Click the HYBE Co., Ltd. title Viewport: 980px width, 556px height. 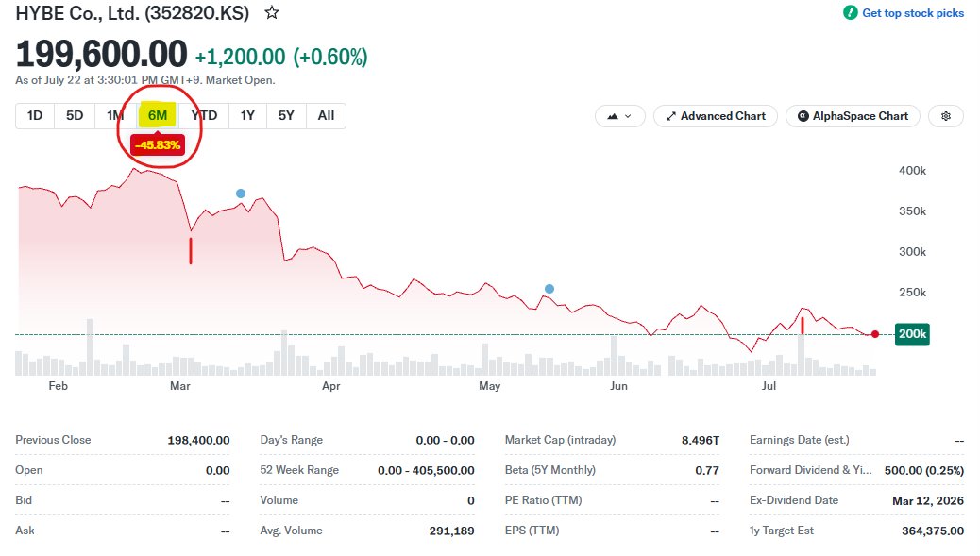click(132, 13)
